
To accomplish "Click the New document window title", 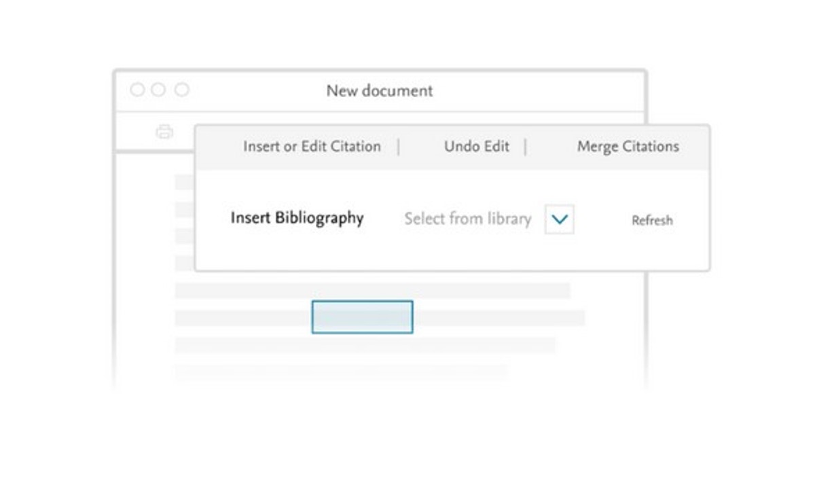I will [379, 91].
